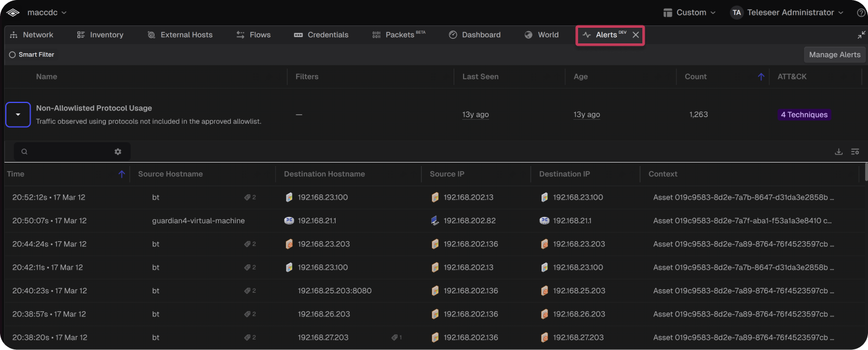Click source IP device icon in 20:52:12s row
The height and width of the screenshot is (350, 868).
[x=435, y=197]
